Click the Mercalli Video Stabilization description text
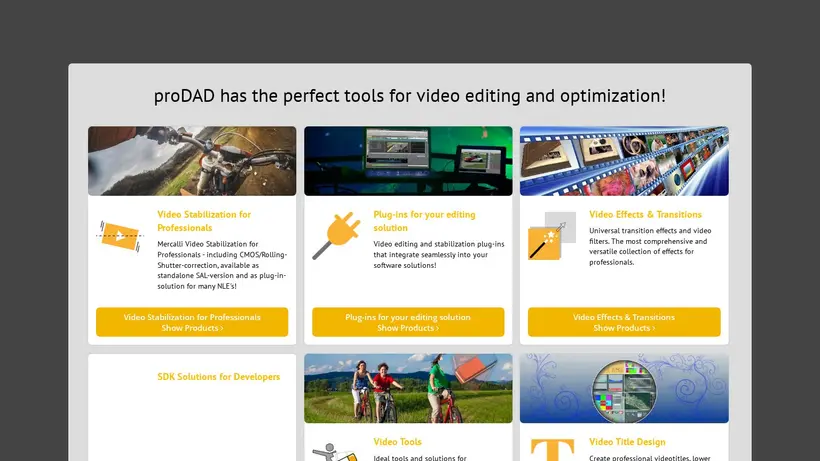The image size is (820, 461). click(222, 265)
